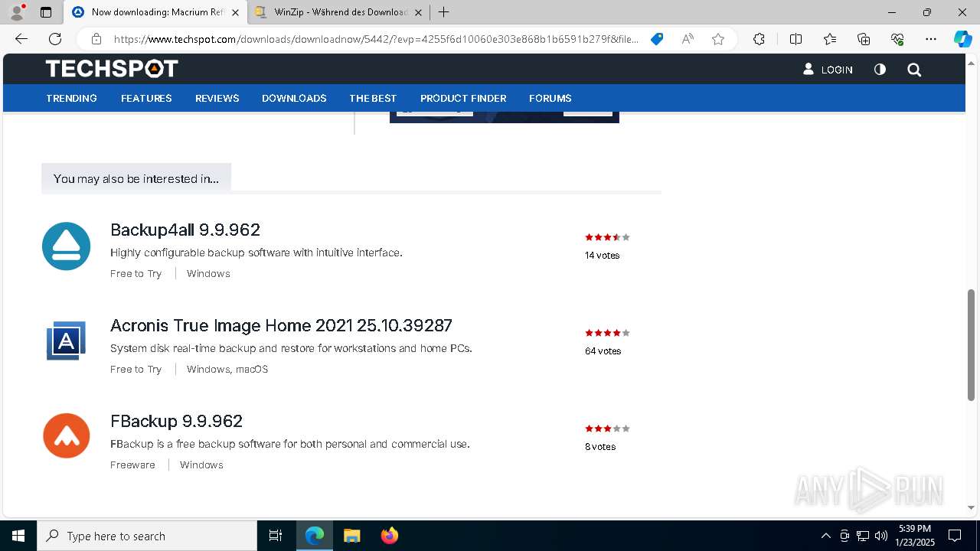Screen dimensions: 980x551
Task: Click the Edge icon in the taskbar
Action: (x=315, y=536)
